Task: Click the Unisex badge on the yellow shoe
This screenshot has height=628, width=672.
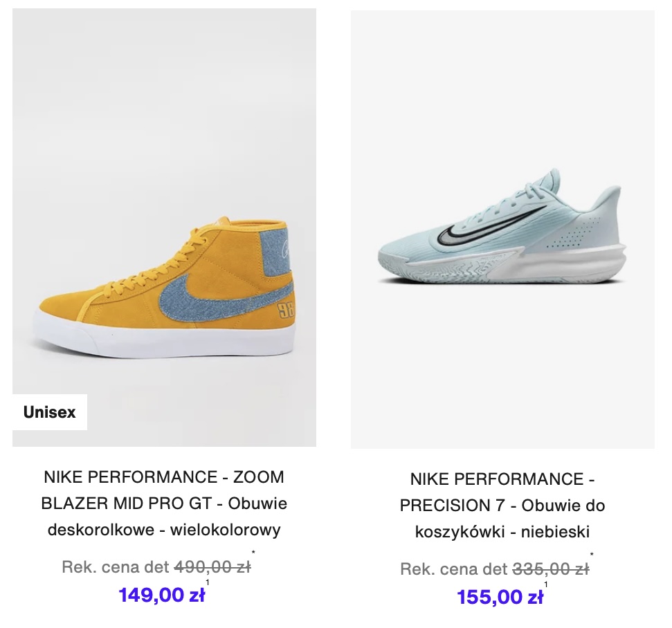Action: 50,412
